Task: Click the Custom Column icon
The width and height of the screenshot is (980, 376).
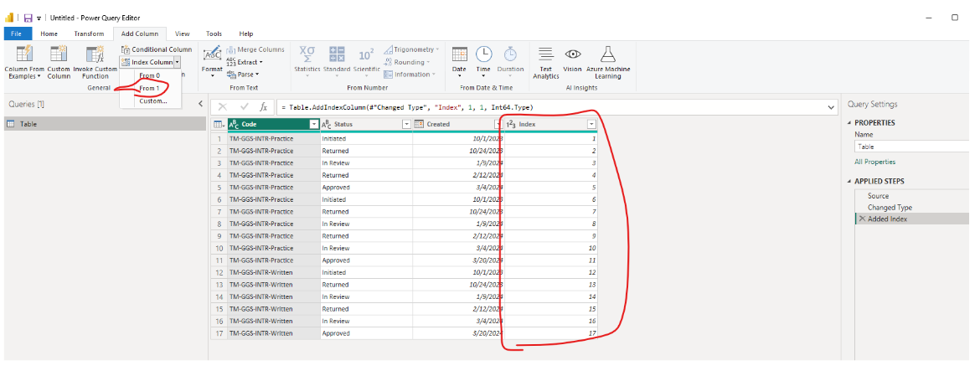Action: (x=59, y=54)
